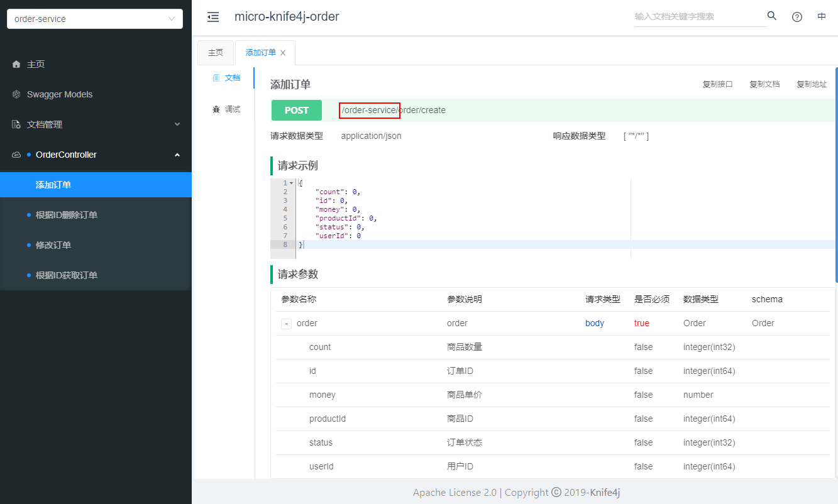Collapse the order parameter row
This screenshot has height=504, width=838.
pyautogui.click(x=287, y=324)
